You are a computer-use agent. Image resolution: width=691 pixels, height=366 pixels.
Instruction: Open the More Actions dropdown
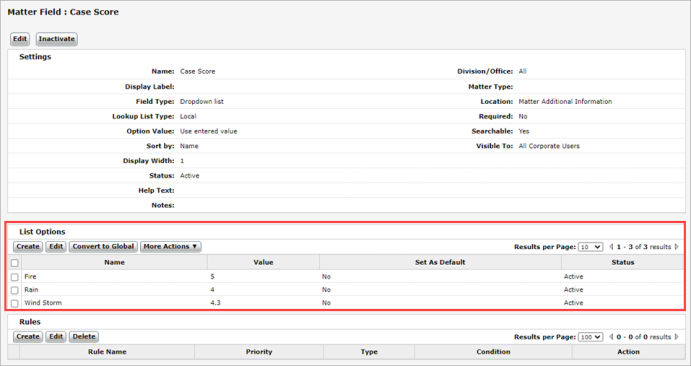(171, 247)
